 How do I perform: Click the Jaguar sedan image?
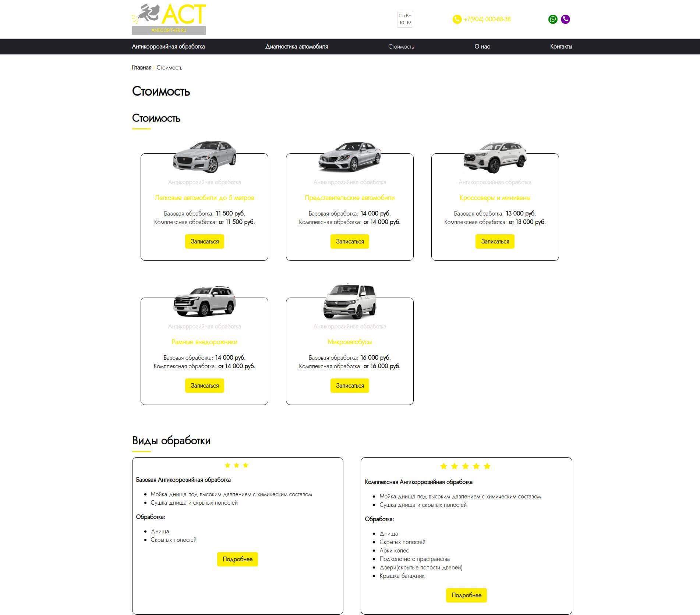pos(204,157)
